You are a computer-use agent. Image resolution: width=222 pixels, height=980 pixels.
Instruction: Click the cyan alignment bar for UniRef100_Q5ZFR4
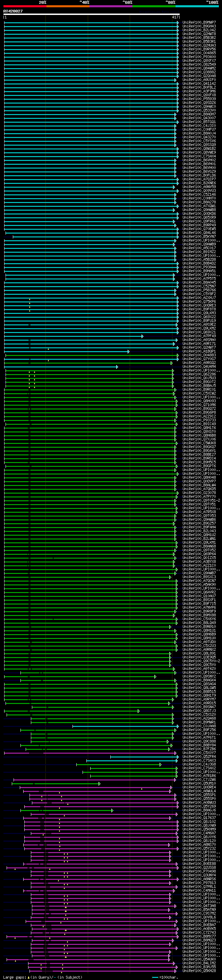pos(144,757)
